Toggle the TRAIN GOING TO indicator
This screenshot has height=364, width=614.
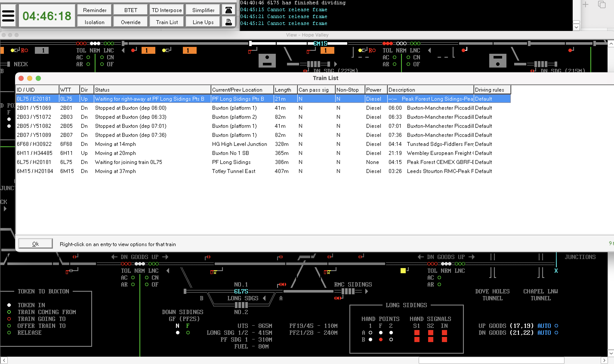[x=9, y=319]
